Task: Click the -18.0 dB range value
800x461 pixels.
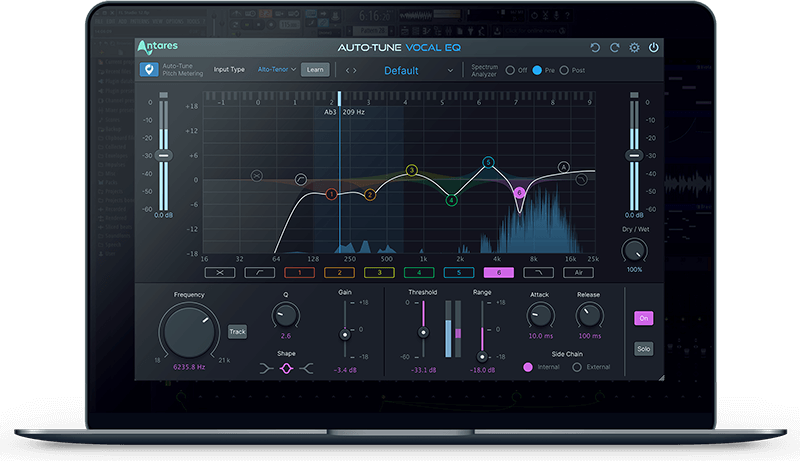Action: 482,370
